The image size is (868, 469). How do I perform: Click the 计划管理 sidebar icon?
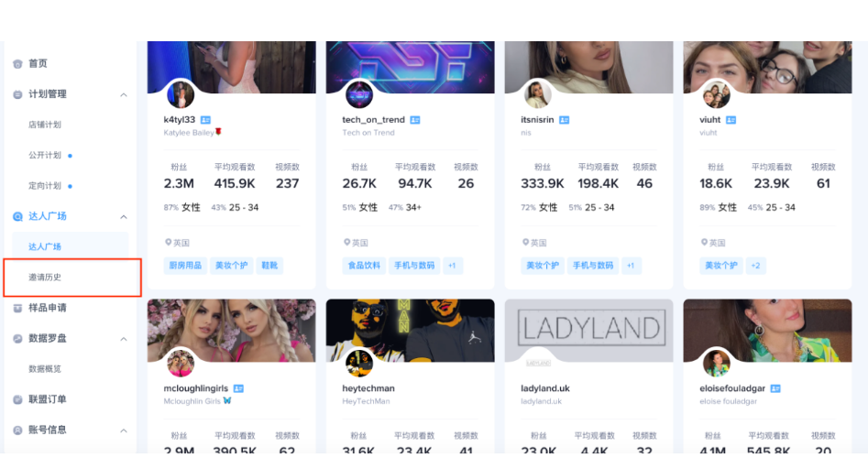17,94
